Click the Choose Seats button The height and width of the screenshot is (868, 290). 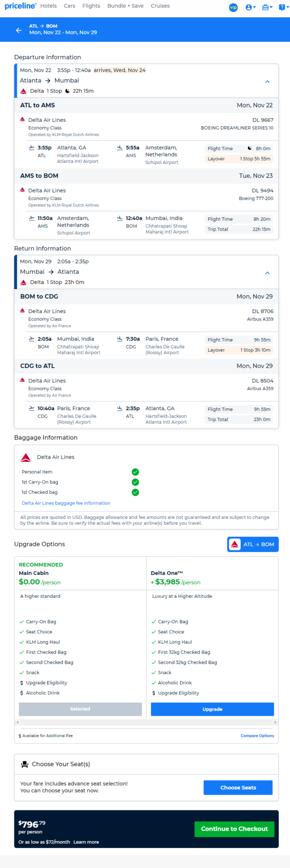tap(238, 787)
